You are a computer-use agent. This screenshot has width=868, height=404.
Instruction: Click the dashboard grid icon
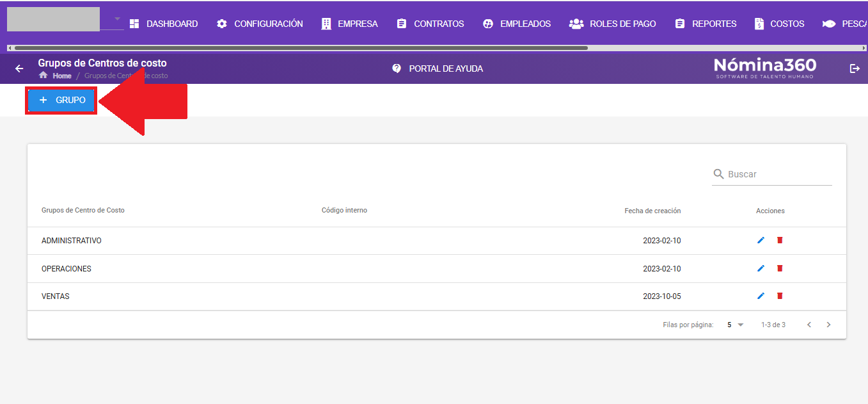click(134, 24)
